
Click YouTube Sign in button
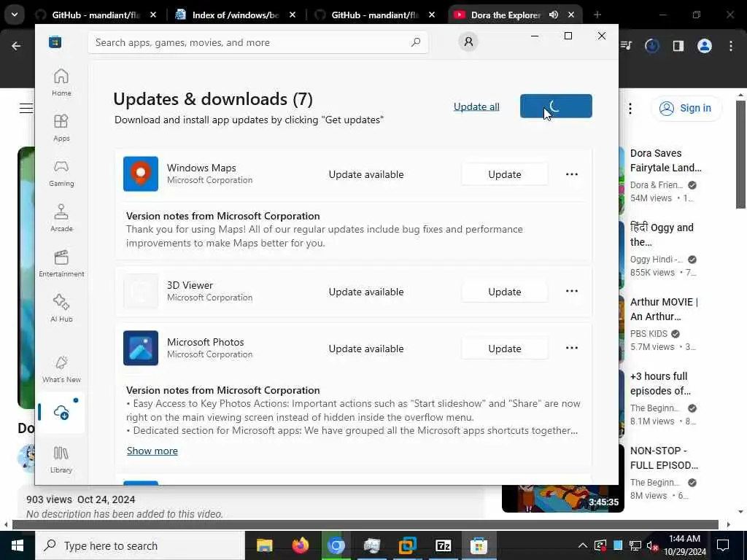[686, 108]
